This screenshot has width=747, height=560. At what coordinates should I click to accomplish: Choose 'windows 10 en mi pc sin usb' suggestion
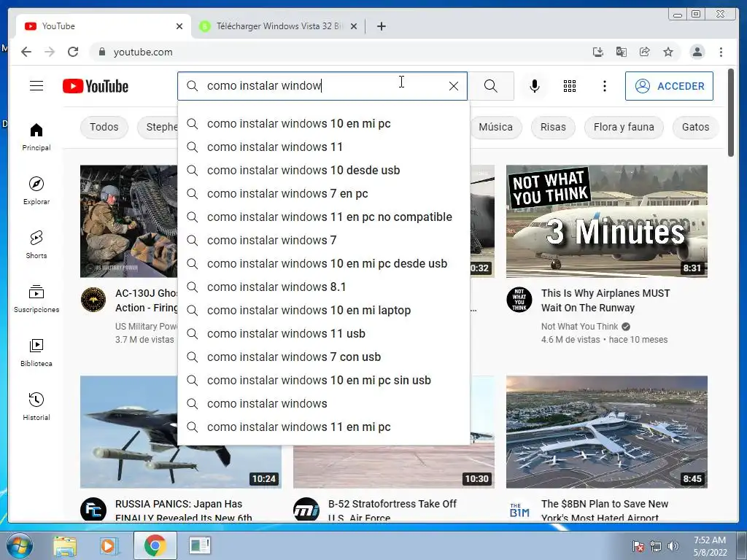click(323, 381)
